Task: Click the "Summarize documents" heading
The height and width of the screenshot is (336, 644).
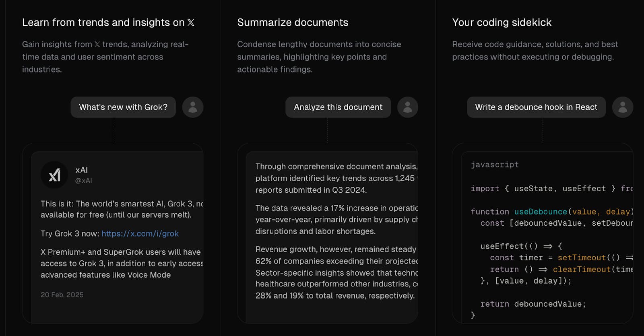Action: tap(293, 23)
